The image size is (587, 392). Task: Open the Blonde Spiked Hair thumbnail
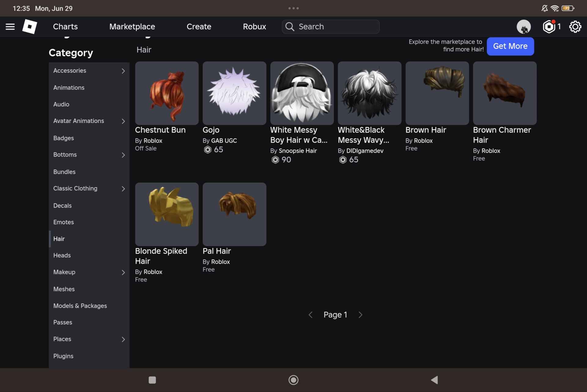pos(167,214)
